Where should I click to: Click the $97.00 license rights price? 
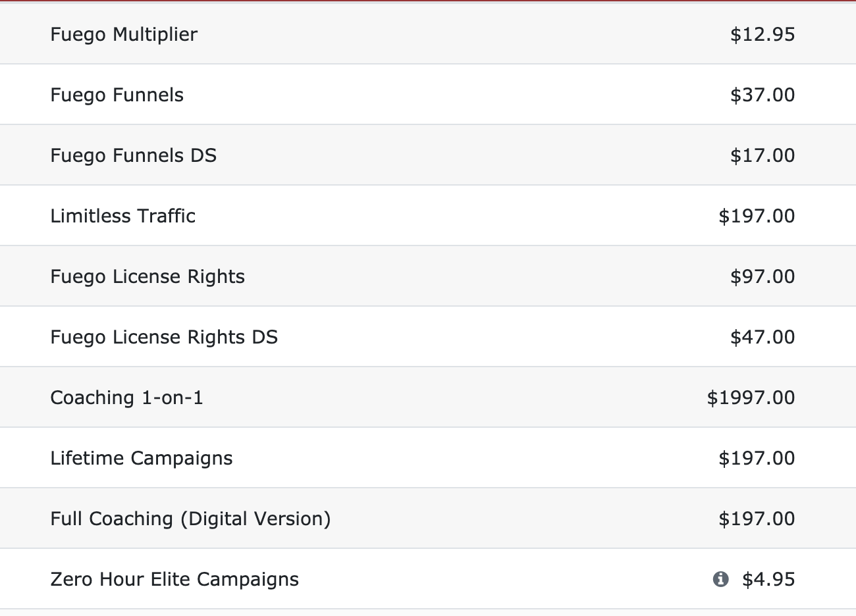[762, 276]
